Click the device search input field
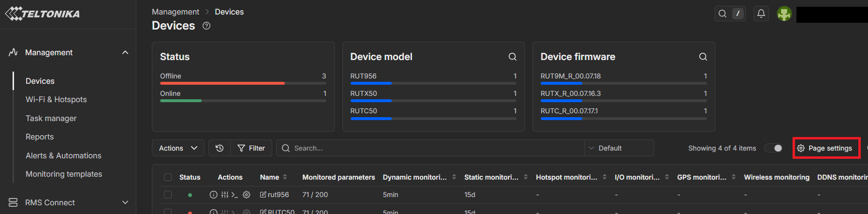Image resolution: width=868 pixels, height=214 pixels. pos(430,148)
